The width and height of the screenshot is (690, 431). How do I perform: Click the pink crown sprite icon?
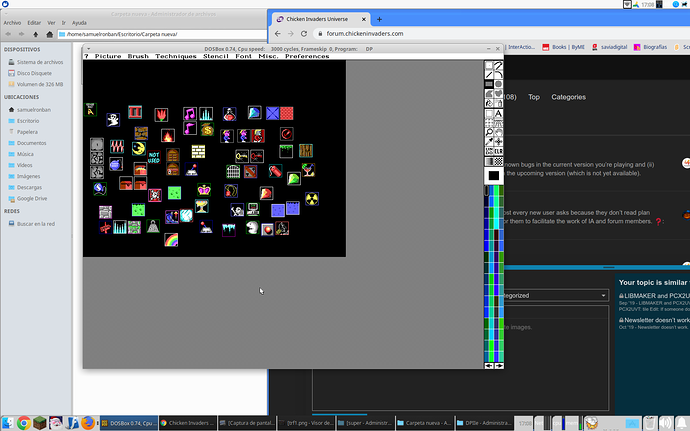(x=204, y=189)
